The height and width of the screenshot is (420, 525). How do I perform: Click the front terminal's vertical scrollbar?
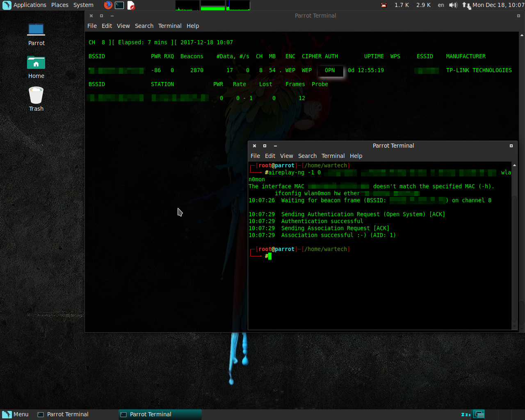click(514, 246)
